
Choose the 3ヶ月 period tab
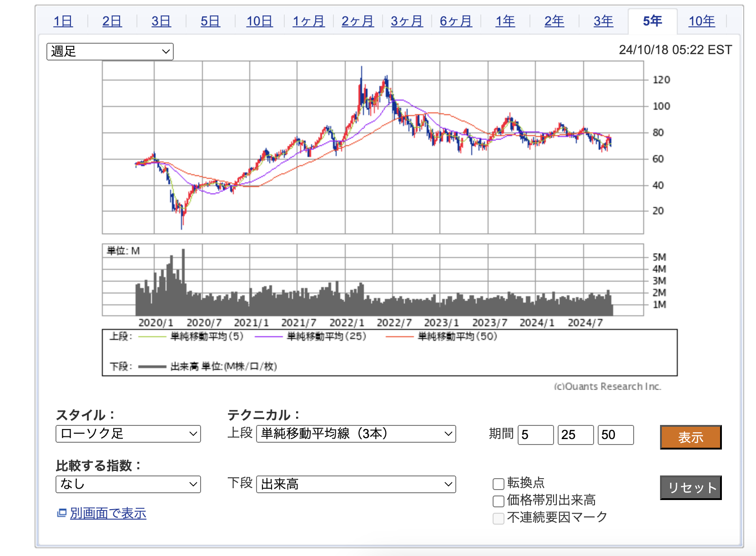point(407,21)
